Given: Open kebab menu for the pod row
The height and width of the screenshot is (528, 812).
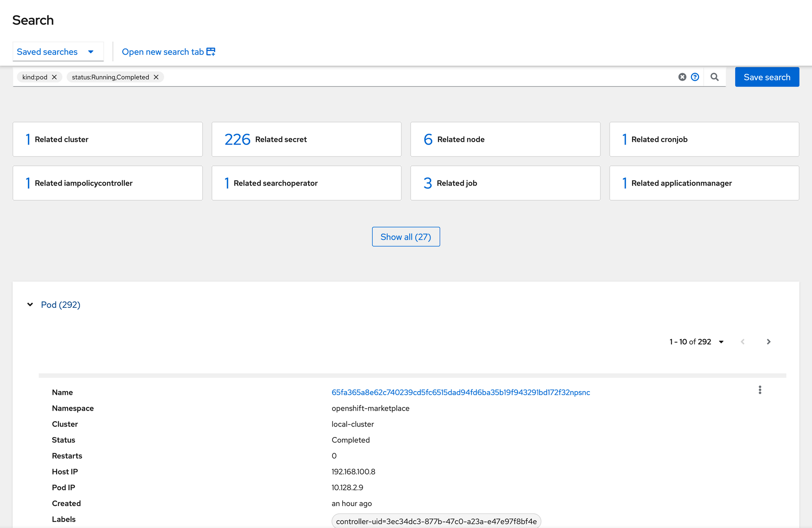Looking at the screenshot, I should point(760,390).
